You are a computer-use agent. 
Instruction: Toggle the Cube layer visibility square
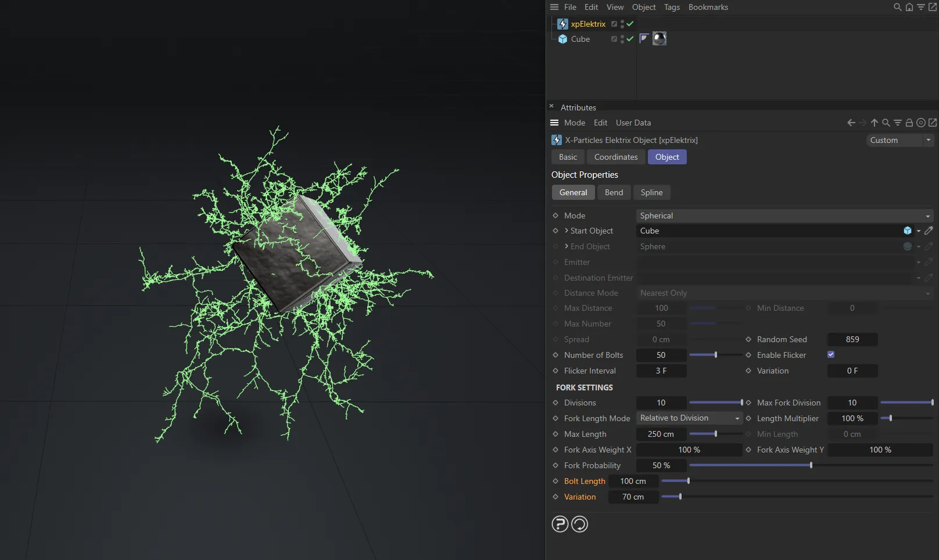[x=614, y=39]
